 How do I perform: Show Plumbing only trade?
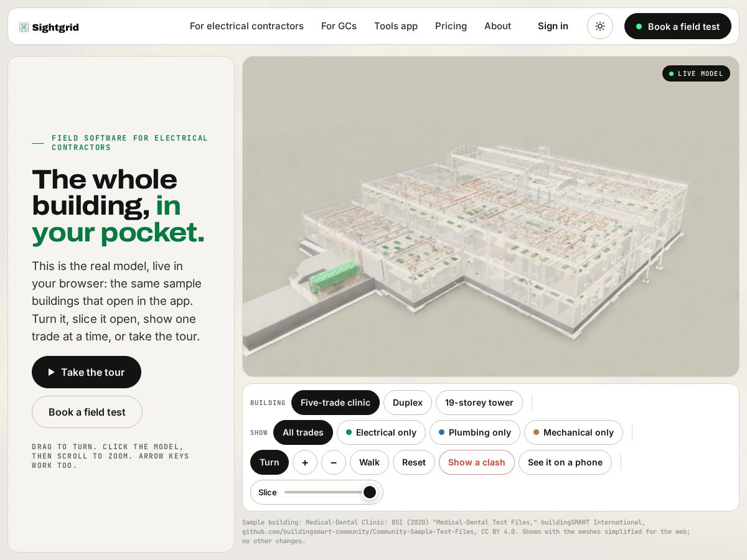[x=475, y=432]
